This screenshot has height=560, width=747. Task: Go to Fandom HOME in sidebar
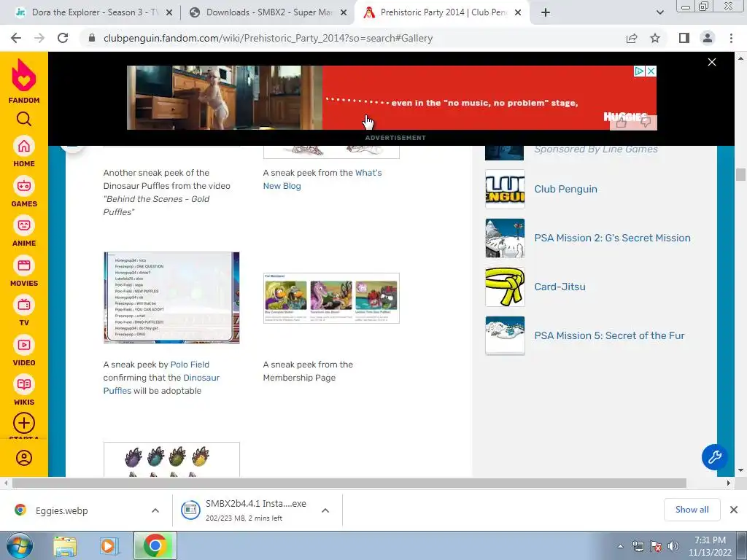[x=24, y=152]
